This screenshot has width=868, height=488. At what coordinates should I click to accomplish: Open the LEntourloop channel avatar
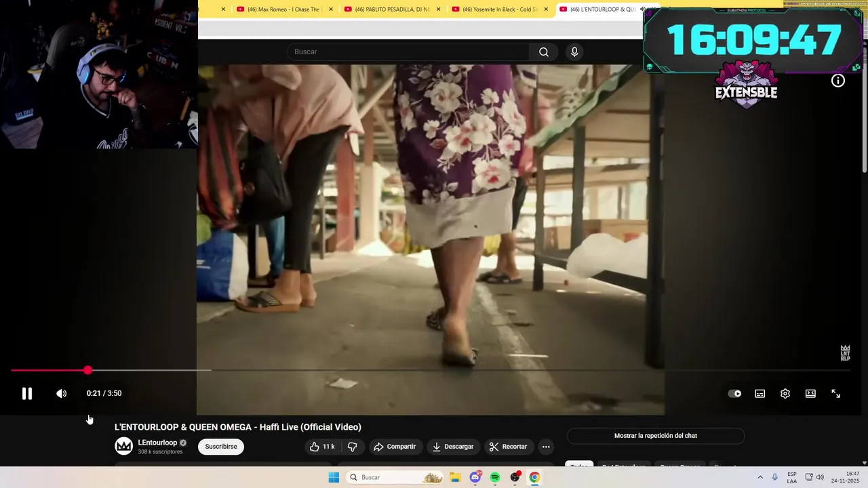point(123,446)
